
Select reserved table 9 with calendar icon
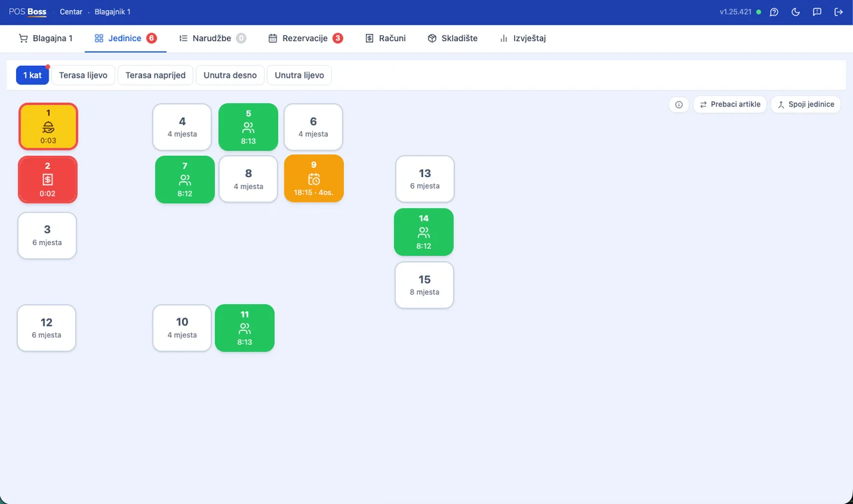(314, 178)
